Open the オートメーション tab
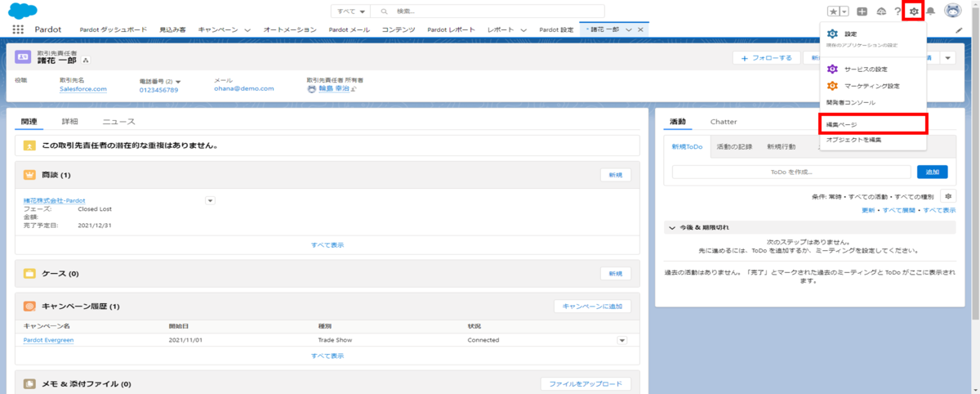The width and height of the screenshot is (980, 394). [x=290, y=29]
